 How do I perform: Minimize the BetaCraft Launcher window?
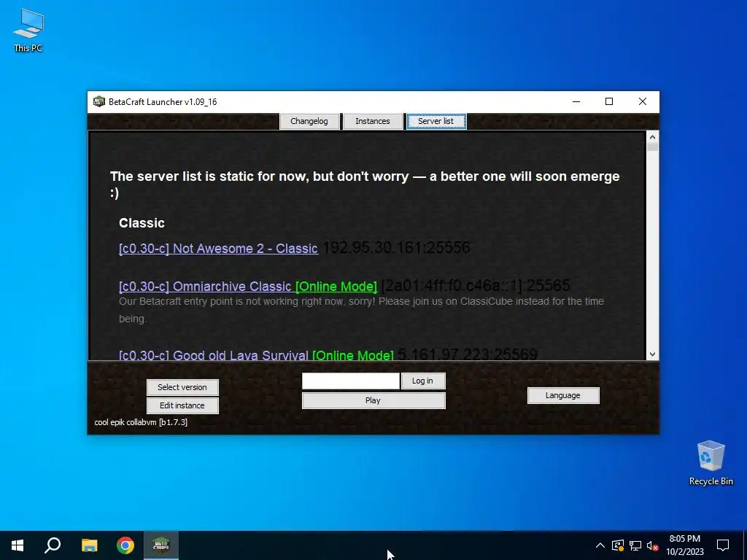tap(576, 101)
